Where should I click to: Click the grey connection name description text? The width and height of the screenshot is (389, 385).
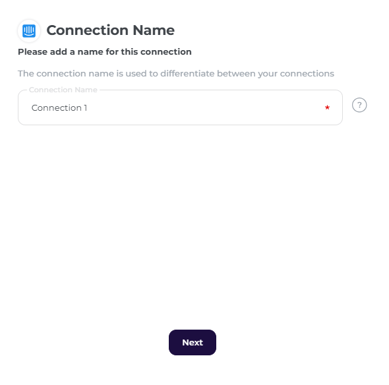[176, 74]
